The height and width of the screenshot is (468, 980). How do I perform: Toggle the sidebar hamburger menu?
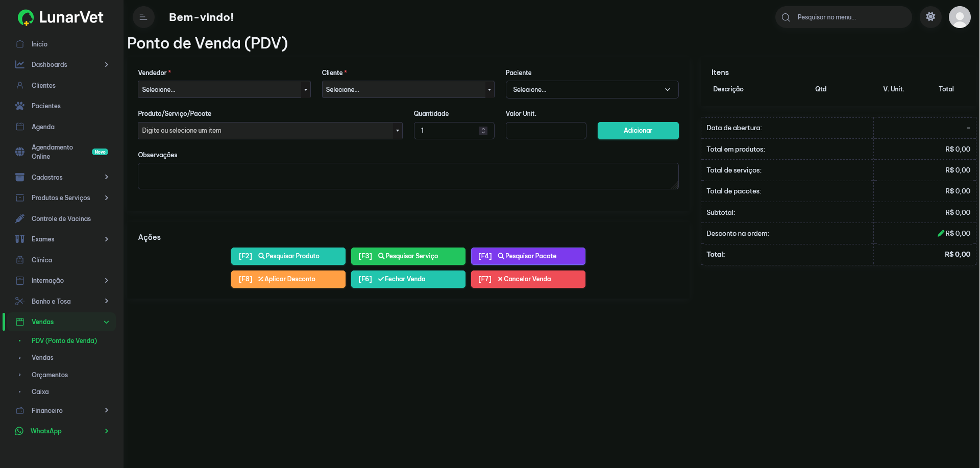point(143,17)
